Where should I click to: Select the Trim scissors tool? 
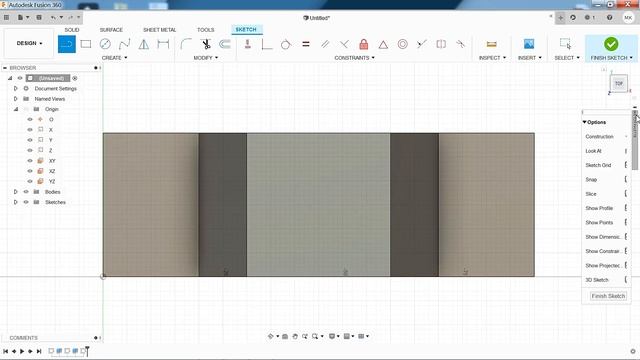click(206, 44)
